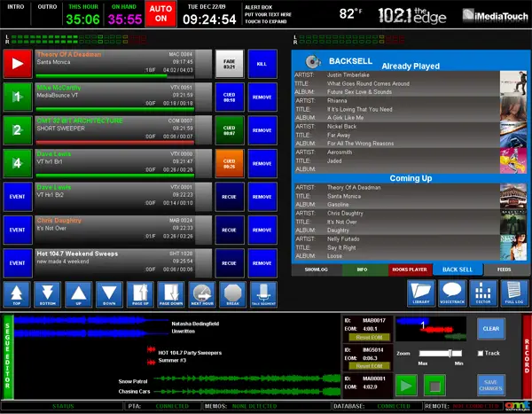
Task: Jump to Bottom of the log
Action: click(x=48, y=294)
